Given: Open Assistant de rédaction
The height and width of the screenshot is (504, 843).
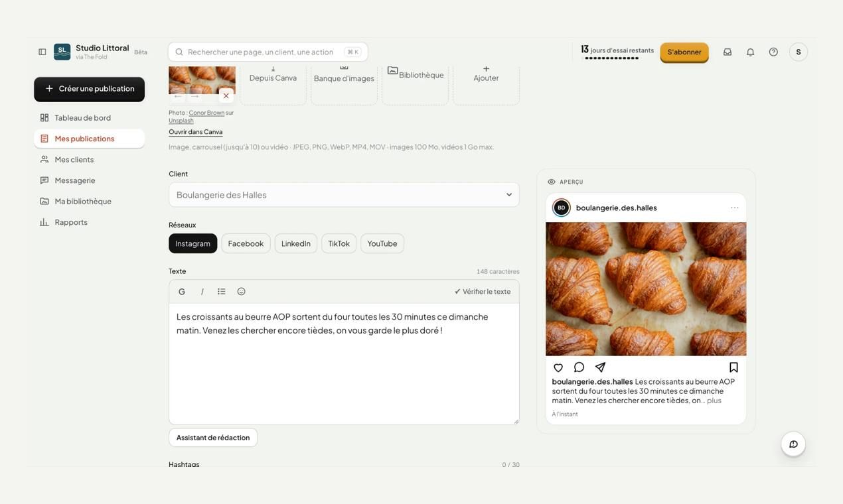Looking at the screenshot, I should 213,438.
